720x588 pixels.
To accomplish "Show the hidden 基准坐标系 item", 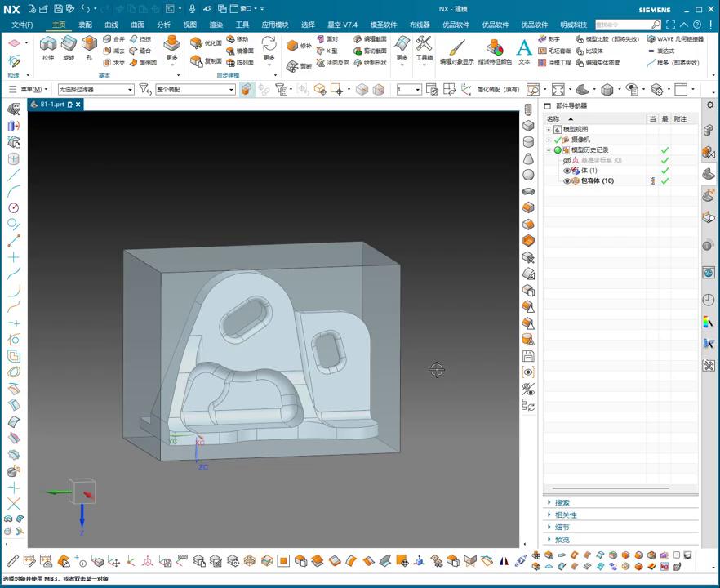I will pos(567,161).
